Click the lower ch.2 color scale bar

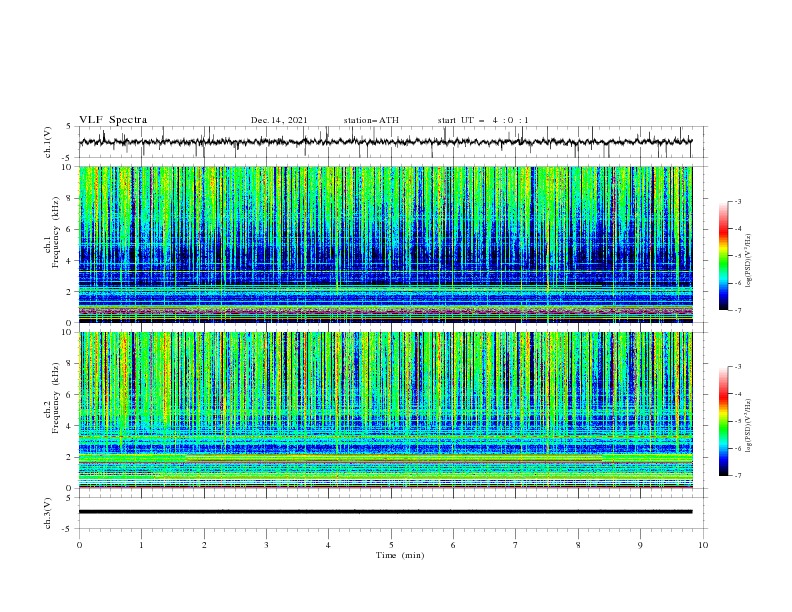click(x=723, y=421)
